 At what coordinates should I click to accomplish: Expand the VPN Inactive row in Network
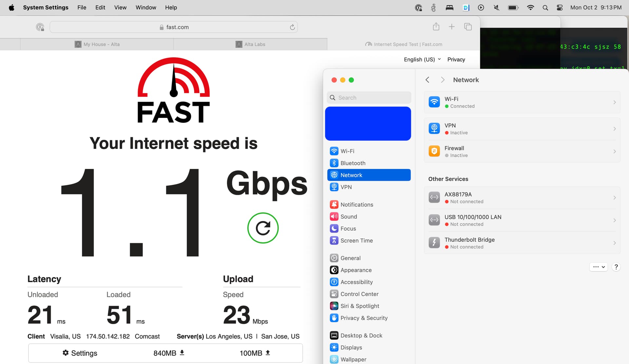coord(522,129)
